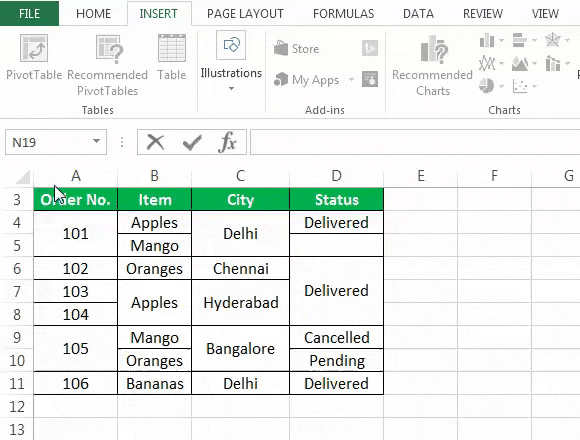Click the formula bar enter checkmark
Image resolution: width=580 pixels, height=440 pixels.
tap(192, 142)
